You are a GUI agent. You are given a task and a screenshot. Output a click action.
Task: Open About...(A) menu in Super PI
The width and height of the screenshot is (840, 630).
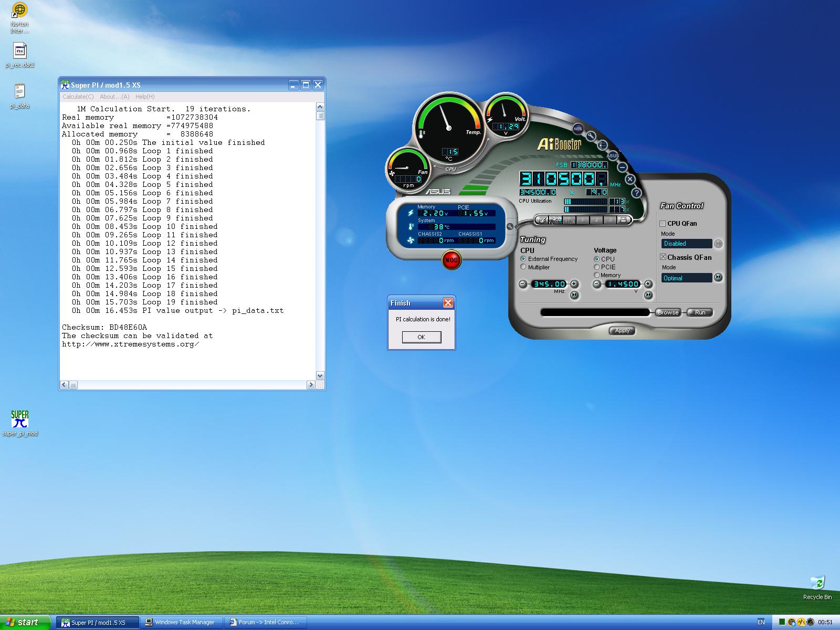coord(114,97)
